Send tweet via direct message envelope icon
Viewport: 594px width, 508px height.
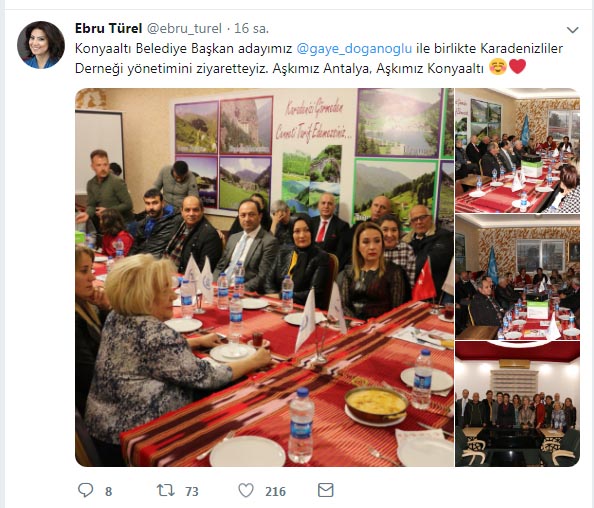[325, 490]
